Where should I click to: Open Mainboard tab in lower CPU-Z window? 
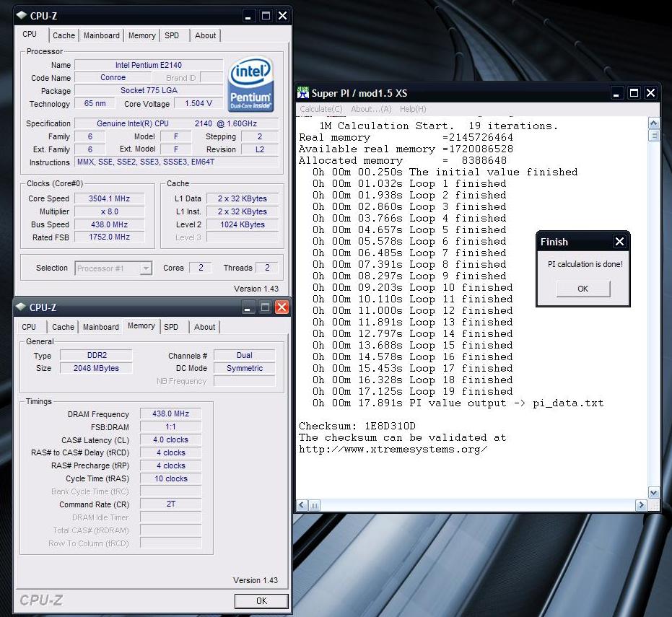click(x=101, y=327)
